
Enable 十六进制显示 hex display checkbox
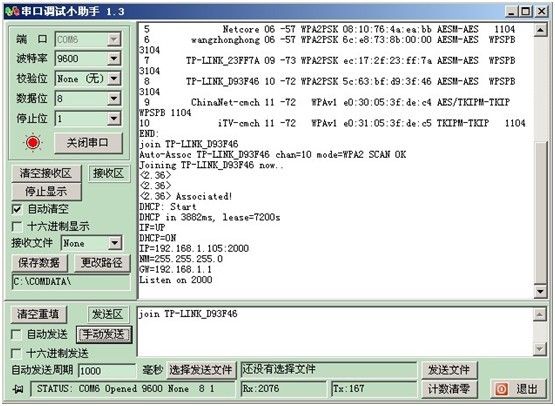click(x=17, y=226)
